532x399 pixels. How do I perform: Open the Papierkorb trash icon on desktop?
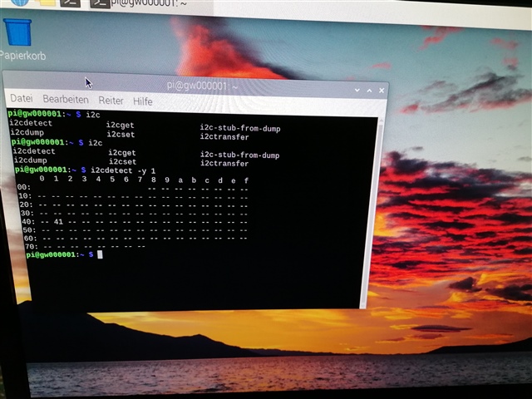click(17, 32)
